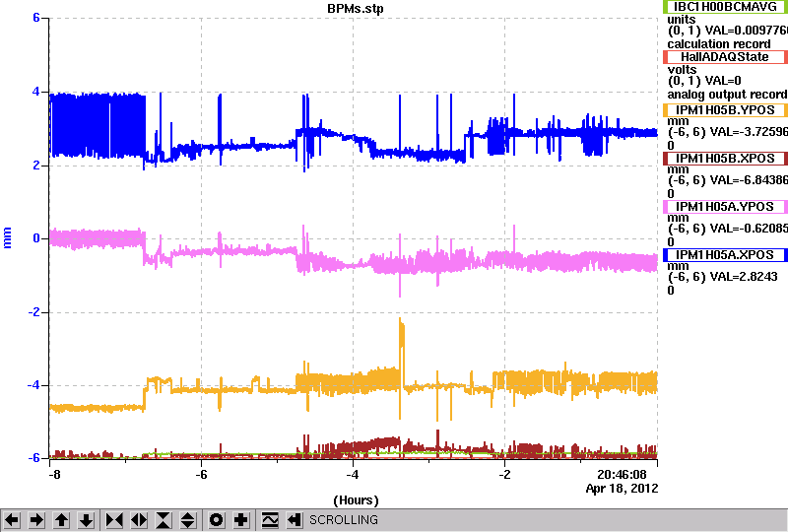Click the 20:46:08 timestamp on the x-axis
788x532 pixels.
click(622, 474)
